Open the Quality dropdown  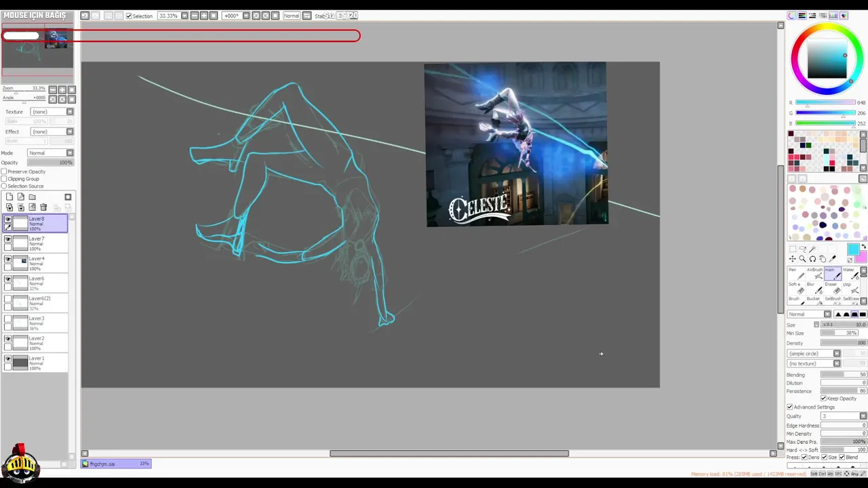tap(844, 416)
